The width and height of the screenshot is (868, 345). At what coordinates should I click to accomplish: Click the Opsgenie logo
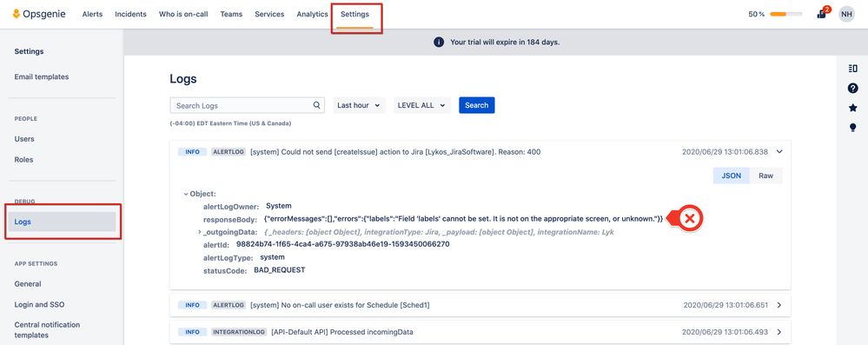click(x=39, y=14)
